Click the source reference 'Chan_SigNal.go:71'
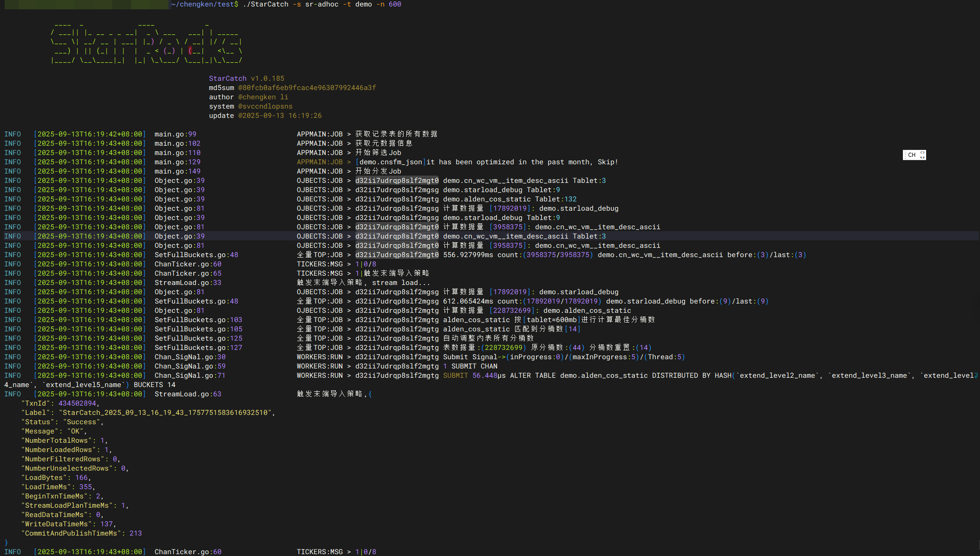 (x=190, y=375)
